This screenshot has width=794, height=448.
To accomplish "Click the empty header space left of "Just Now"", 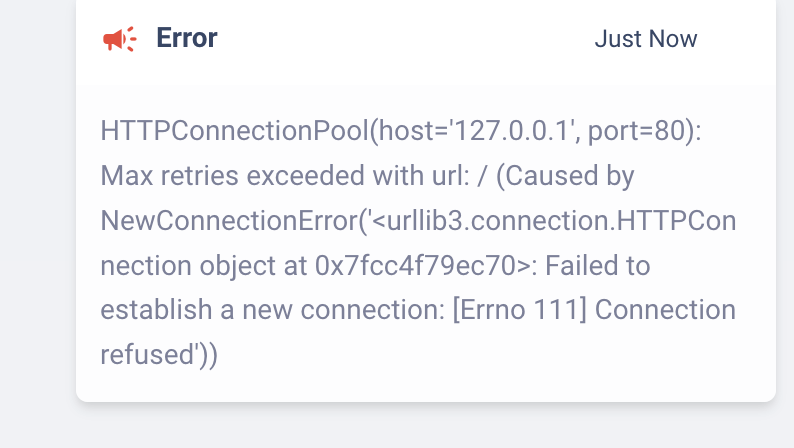I will (x=400, y=39).
